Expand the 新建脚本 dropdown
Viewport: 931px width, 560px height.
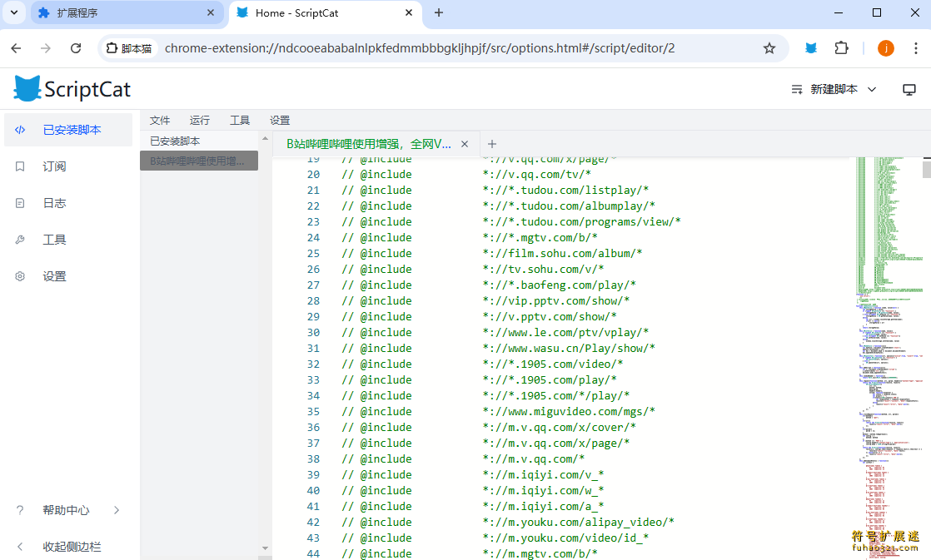coord(834,89)
